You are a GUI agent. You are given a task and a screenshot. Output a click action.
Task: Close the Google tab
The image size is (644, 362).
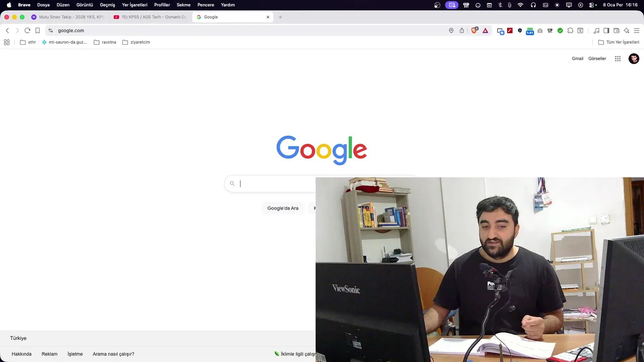coord(268,17)
